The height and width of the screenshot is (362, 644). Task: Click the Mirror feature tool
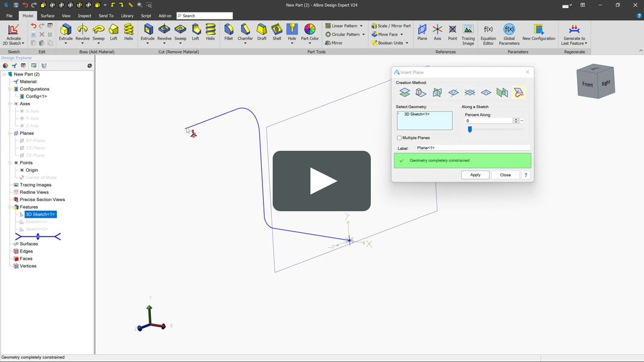[x=334, y=43]
